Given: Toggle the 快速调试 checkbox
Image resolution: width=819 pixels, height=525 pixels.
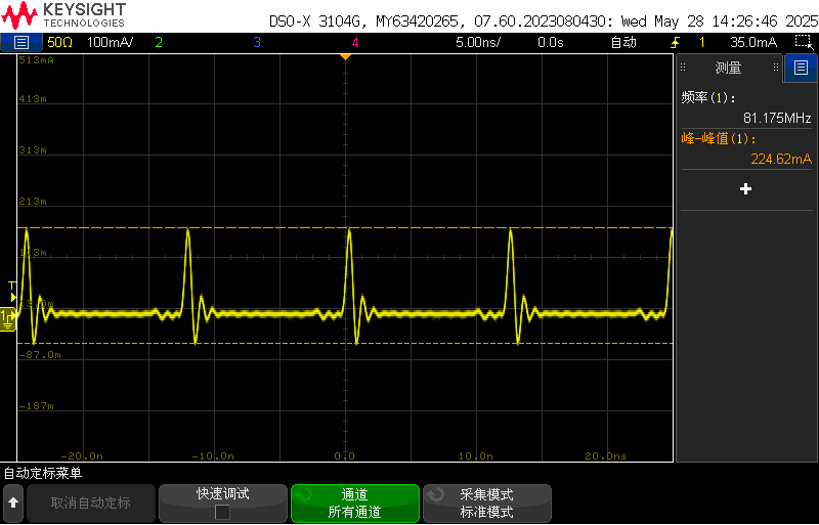Looking at the screenshot, I should click(x=223, y=512).
